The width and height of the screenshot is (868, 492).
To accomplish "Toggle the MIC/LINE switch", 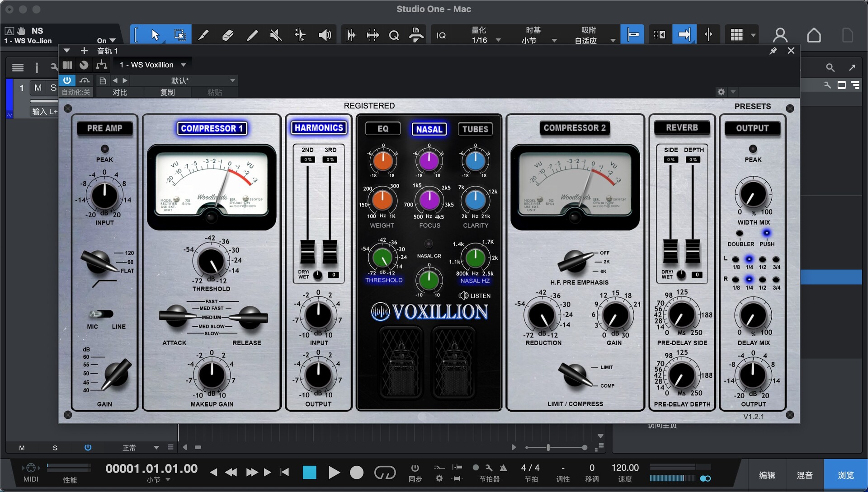I will (101, 314).
